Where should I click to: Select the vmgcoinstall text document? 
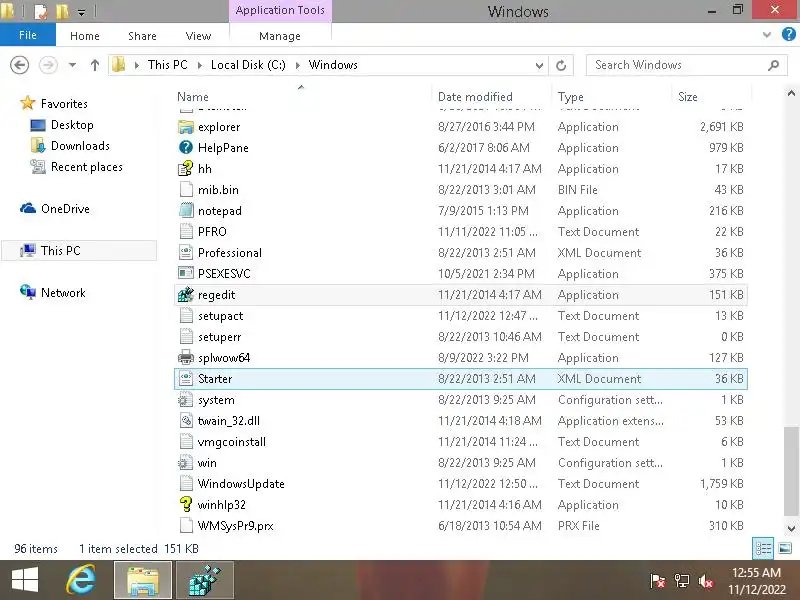pyautogui.click(x=461, y=441)
